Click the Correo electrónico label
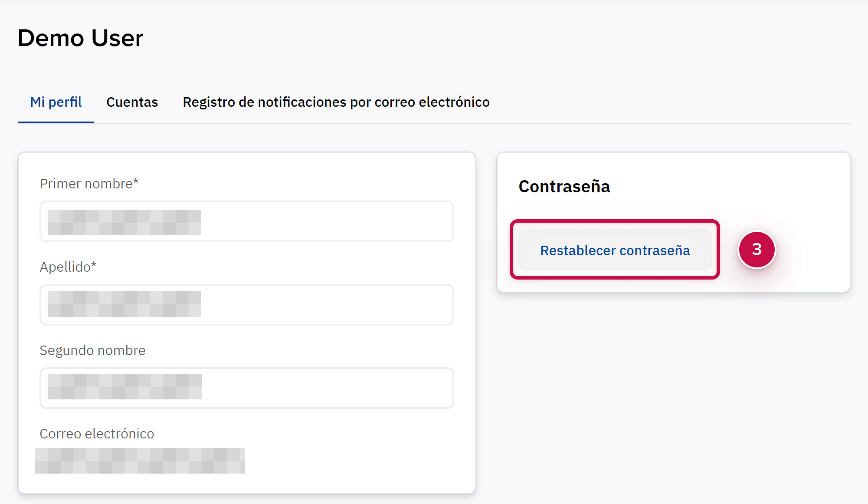This screenshot has width=868, height=504. click(97, 434)
